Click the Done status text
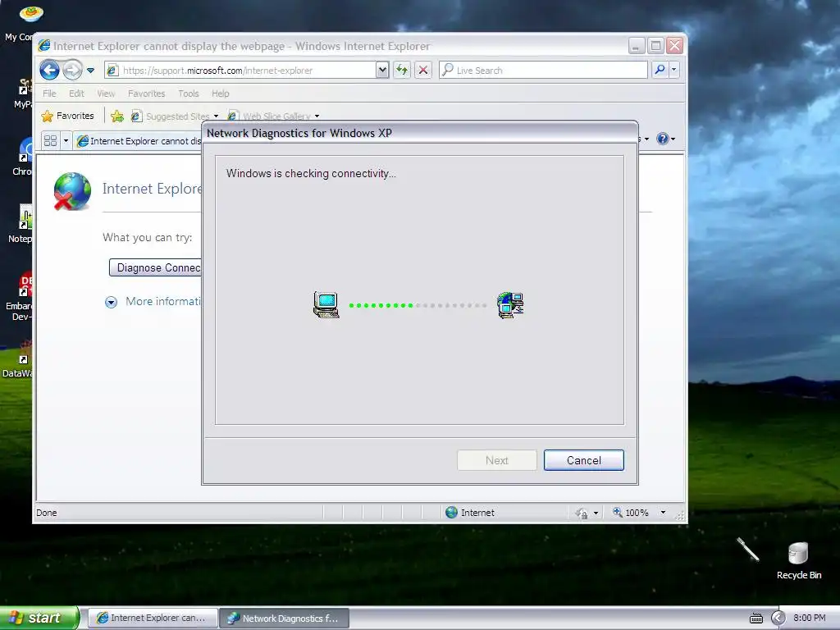 pyautogui.click(x=47, y=513)
